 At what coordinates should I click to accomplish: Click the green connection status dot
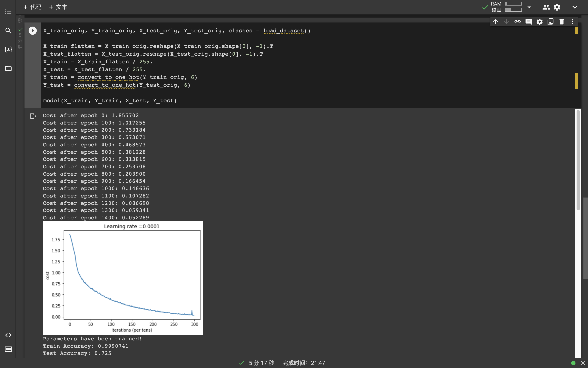point(573,363)
